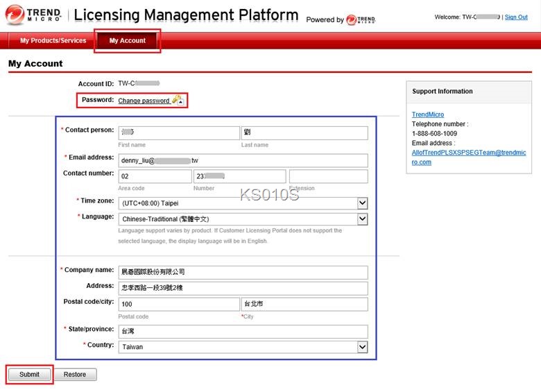Focus the First name input field

pyautogui.click(x=179, y=133)
